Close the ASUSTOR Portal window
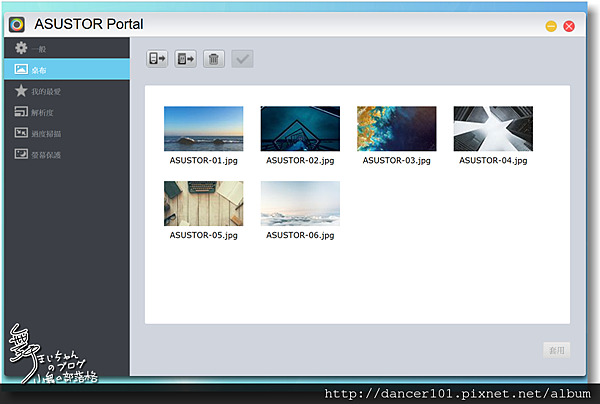 pyautogui.click(x=569, y=26)
